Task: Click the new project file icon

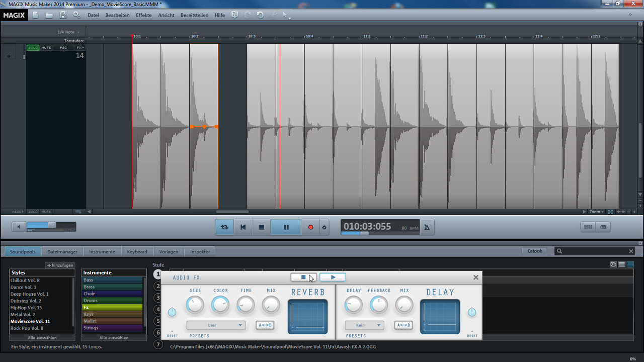Action: tap(35, 15)
